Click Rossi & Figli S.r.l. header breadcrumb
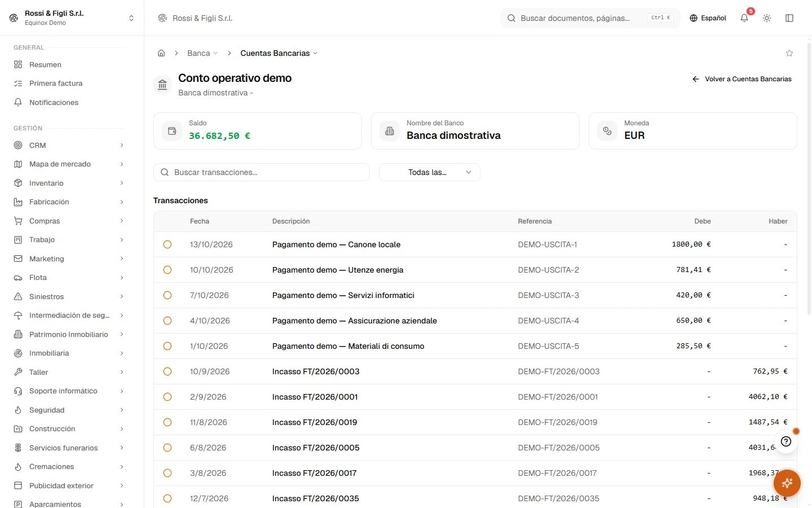812x508 pixels. 195,18
